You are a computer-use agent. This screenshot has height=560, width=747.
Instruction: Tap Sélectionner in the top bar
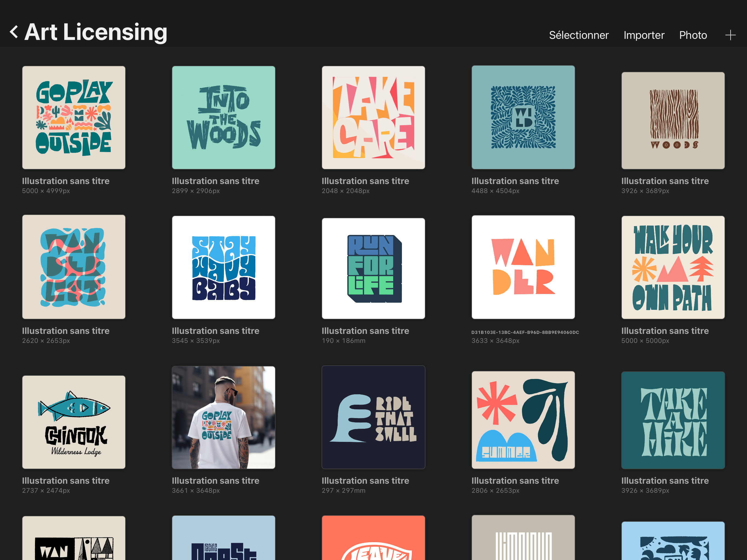[x=579, y=35]
